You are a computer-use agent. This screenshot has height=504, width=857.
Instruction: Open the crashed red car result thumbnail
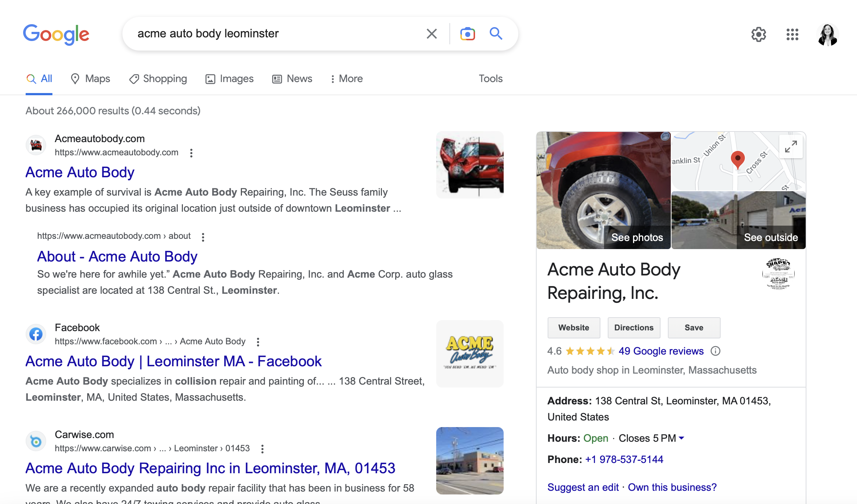pyautogui.click(x=470, y=165)
